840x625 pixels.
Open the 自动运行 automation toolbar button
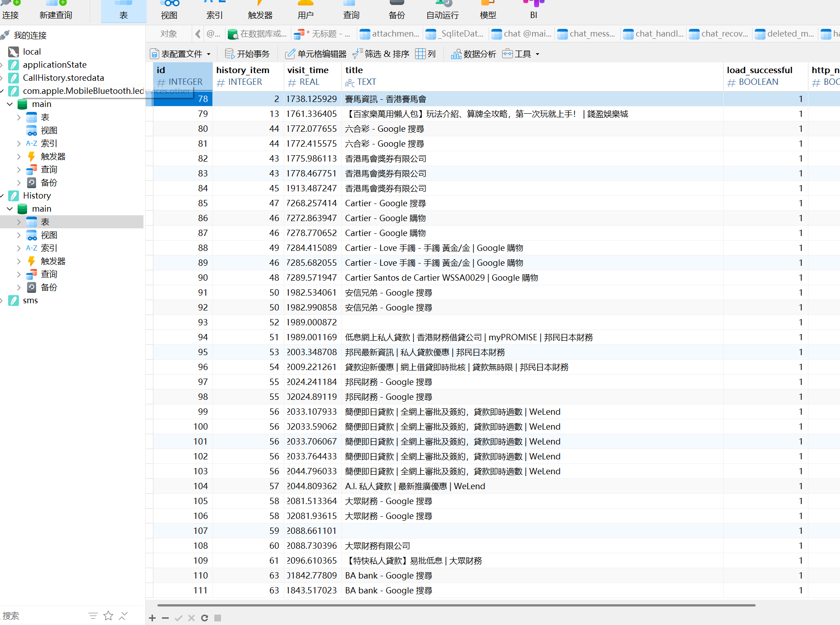443,11
